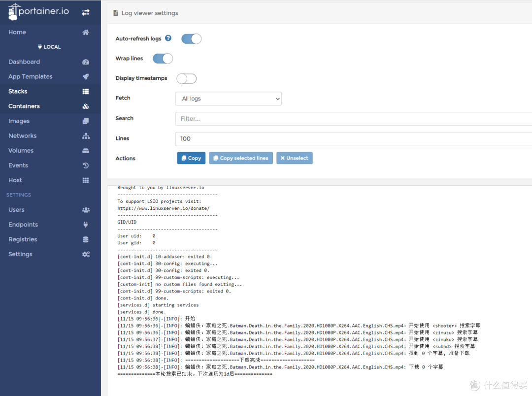Click the Auto-refresh logs help question icon
This screenshot has height=396, width=532.
pyautogui.click(x=168, y=38)
